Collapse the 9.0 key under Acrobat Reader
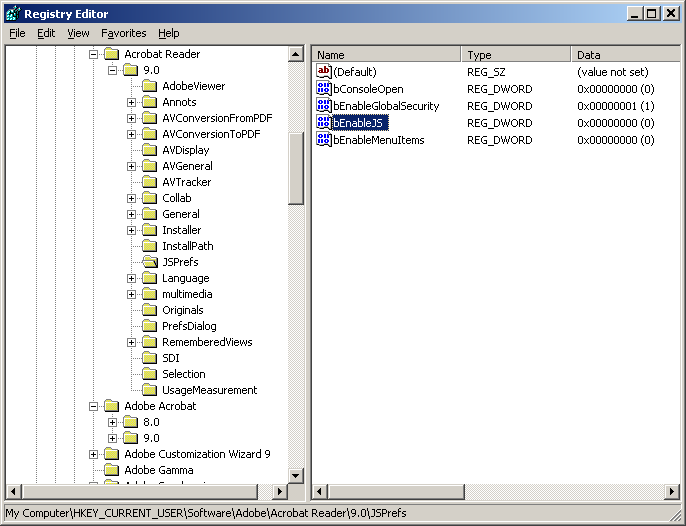 (x=112, y=70)
